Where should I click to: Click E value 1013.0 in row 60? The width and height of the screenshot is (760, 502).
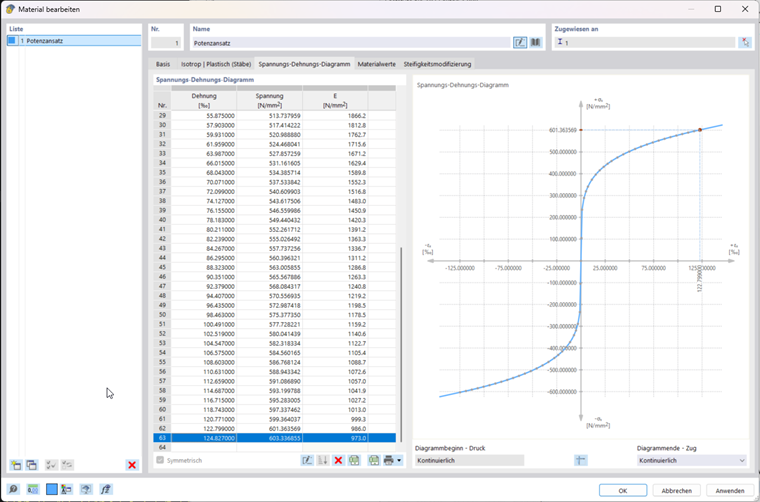(x=335, y=409)
